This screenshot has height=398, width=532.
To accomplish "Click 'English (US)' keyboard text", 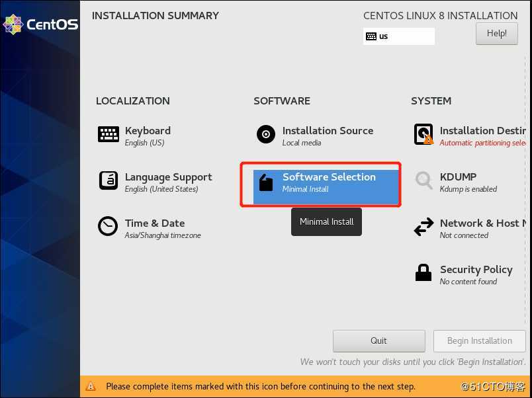I will click(x=144, y=143).
